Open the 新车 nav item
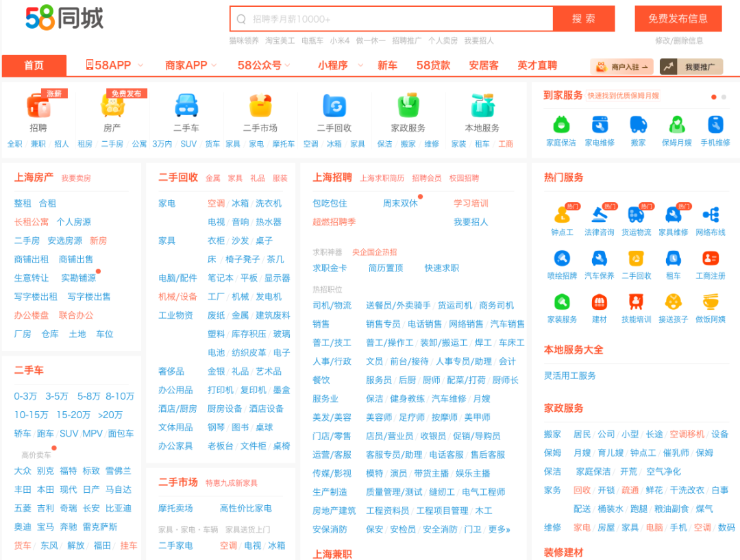The width and height of the screenshot is (740, 560). pos(387,65)
